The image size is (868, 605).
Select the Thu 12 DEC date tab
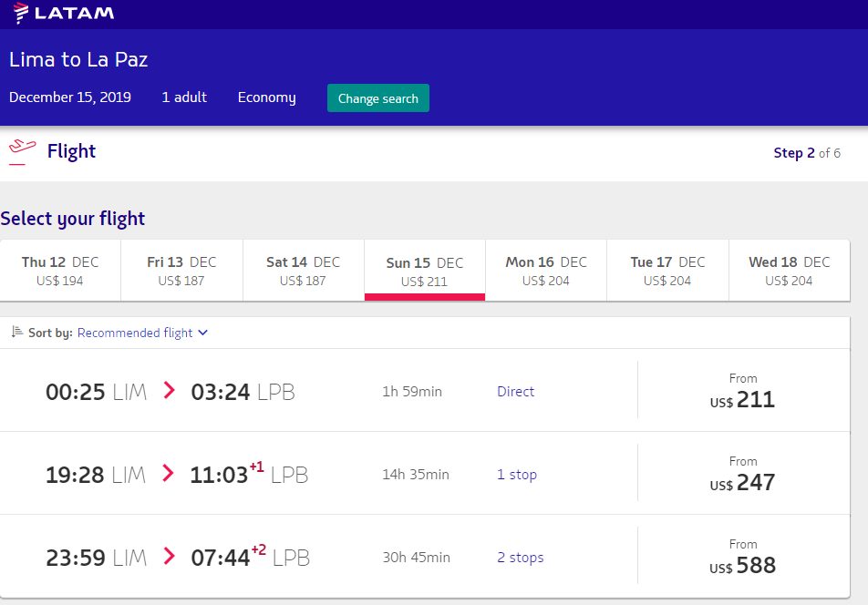click(60, 271)
